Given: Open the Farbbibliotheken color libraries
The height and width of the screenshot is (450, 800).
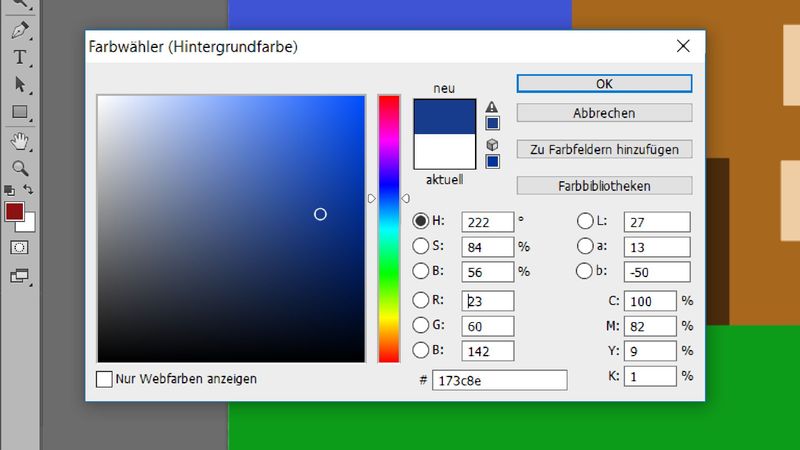Looking at the screenshot, I should point(604,186).
